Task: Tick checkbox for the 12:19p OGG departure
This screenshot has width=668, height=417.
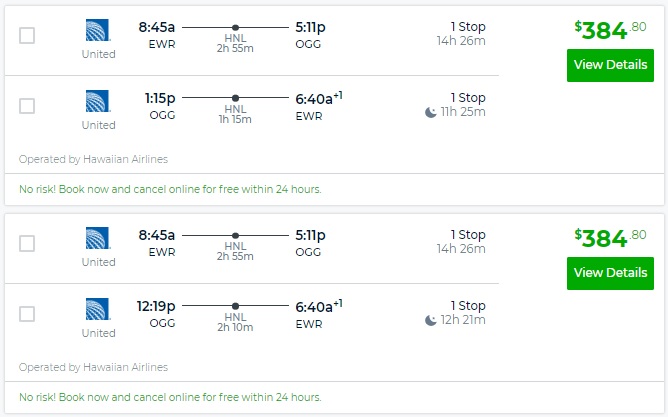Action: tap(27, 314)
